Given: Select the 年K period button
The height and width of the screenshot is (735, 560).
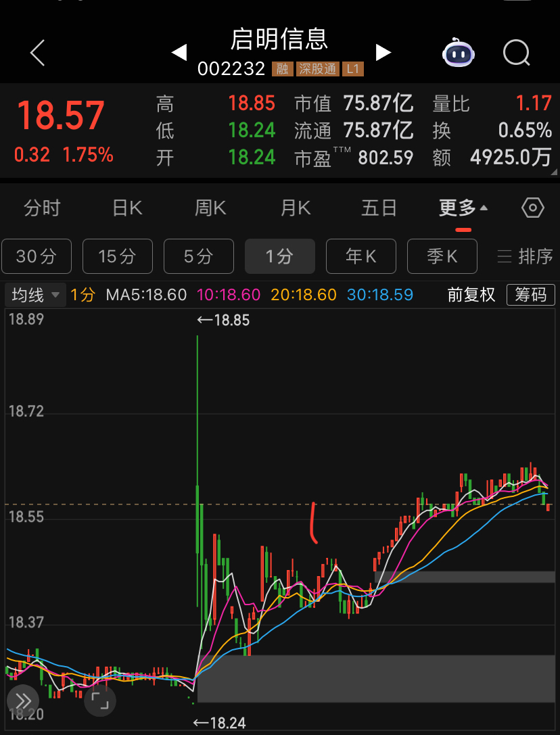Looking at the screenshot, I should (361, 256).
